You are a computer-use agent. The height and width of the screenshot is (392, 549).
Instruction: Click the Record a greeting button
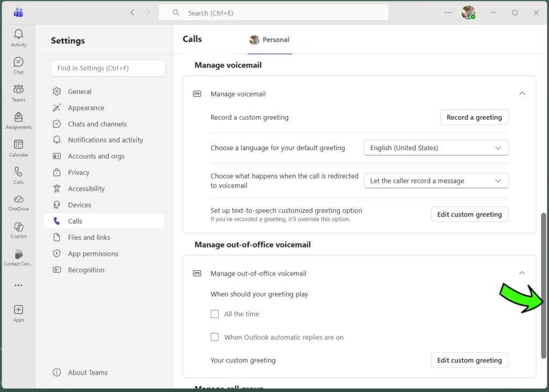[474, 117]
